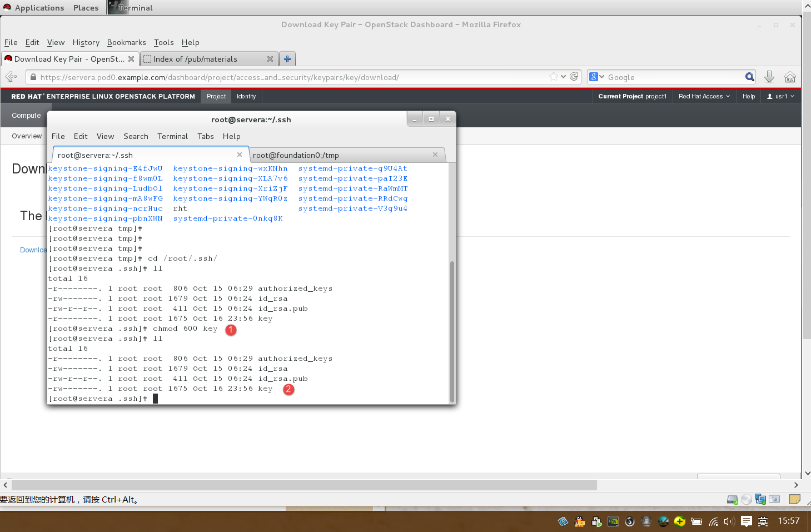Open terminal Edit menu
Viewport: 811px width, 532px height.
click(x=81, y=136)
